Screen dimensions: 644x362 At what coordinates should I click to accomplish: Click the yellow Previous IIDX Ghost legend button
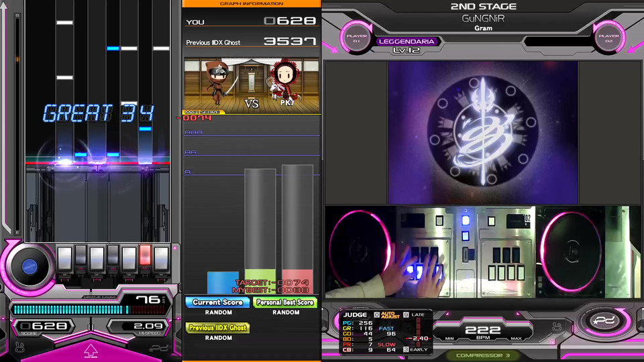click(217, 328)
